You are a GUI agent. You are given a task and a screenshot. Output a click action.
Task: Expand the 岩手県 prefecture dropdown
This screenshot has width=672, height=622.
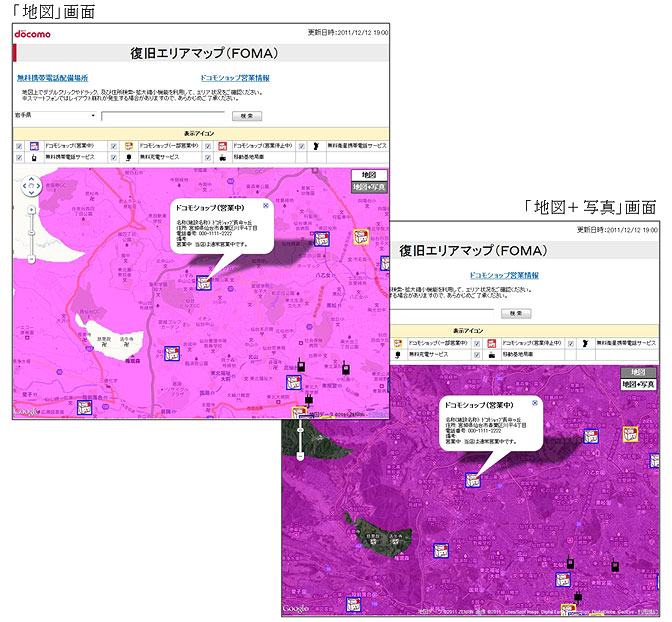click(55, 115)
